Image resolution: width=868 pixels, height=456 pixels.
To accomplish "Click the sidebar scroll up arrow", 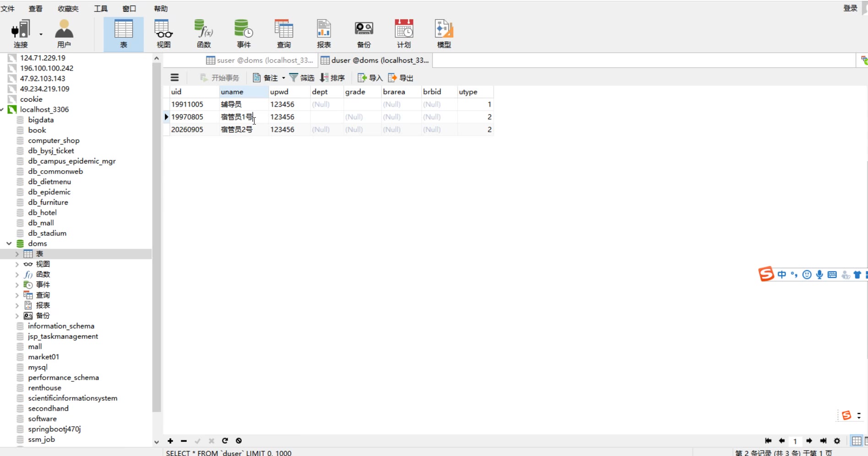I will click(157, 59).
